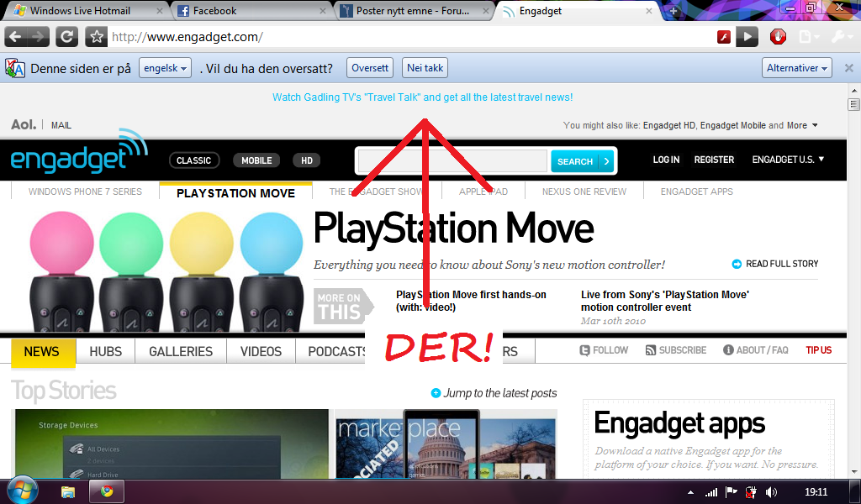
Task: Open the NEXUS ONE REVIEW feature tab
Action: pyautogui.click(x=584, y=192)
